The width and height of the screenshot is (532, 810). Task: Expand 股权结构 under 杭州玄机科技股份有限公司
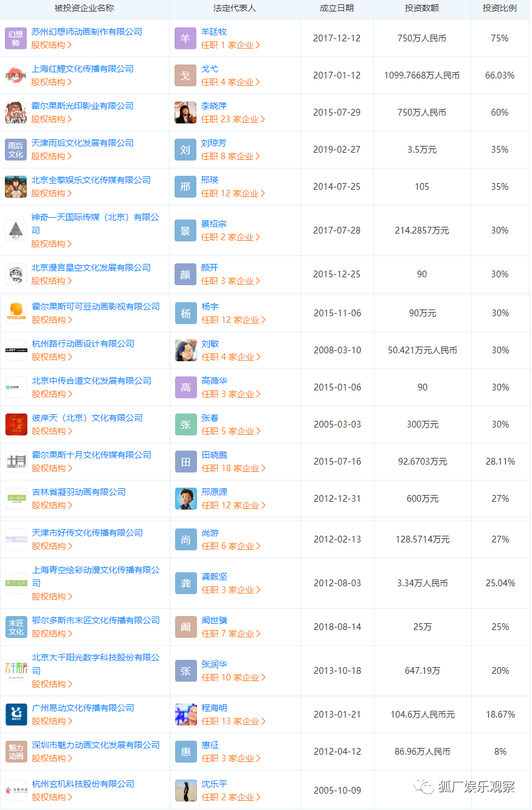(52, 797)
